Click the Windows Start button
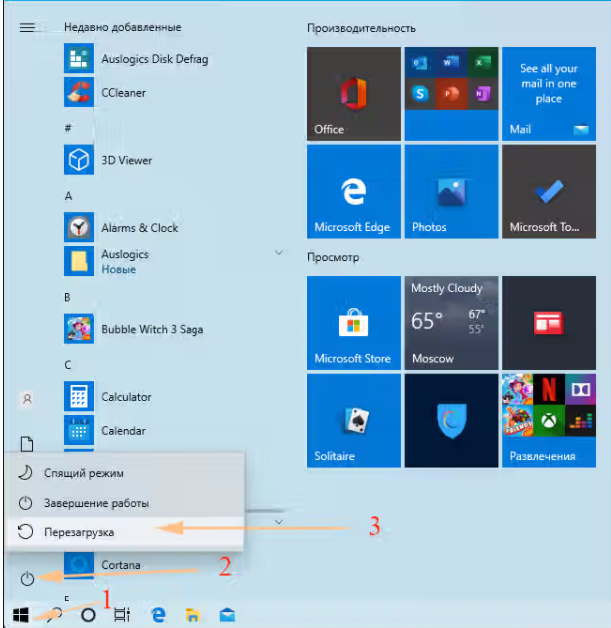The width and height of the screenshot is (611, 628). (x=20, y=613)
